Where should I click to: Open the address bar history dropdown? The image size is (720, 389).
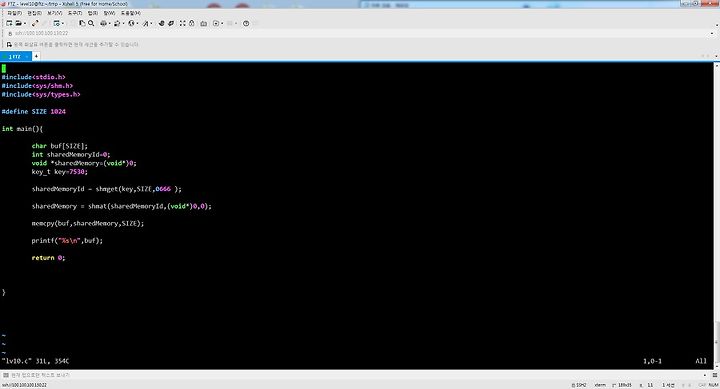click(712, 34)
